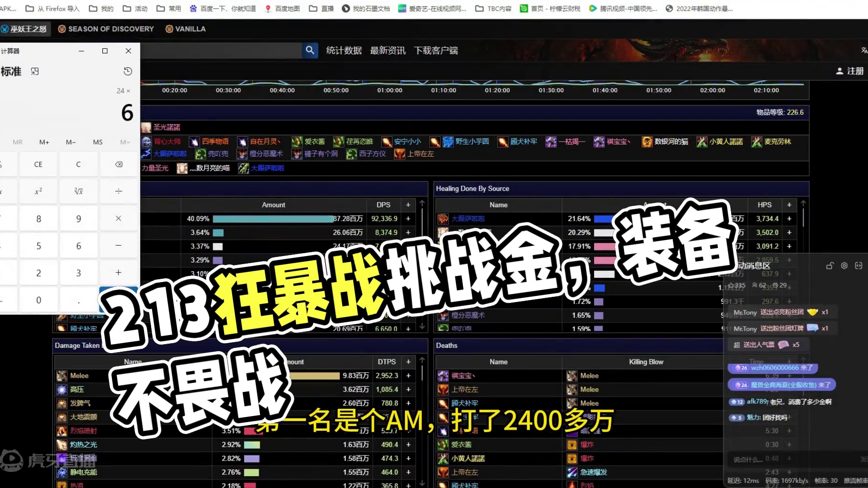Screen dimensions: 868x488
Task: Open the 统计数据 menu item
Action: tap(344, 50)
